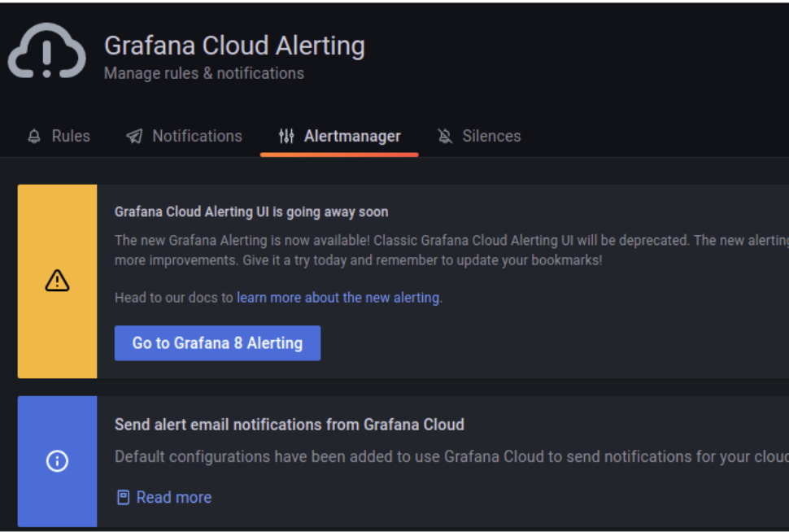This screenshot has height=532, width=789.
Task: Click the Read more link
Action: point(173,496)
